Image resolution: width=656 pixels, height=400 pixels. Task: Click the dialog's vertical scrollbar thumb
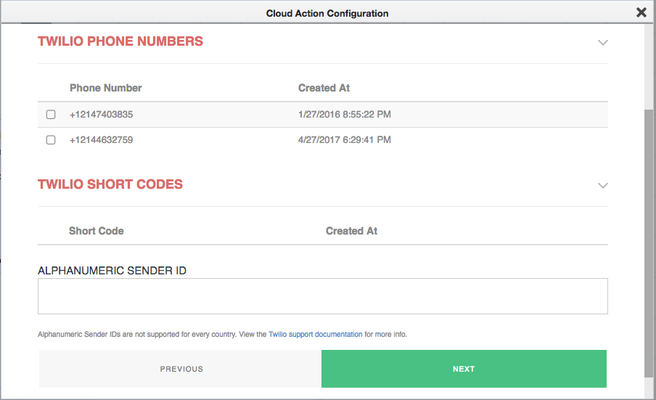click(x=648, y=243)
